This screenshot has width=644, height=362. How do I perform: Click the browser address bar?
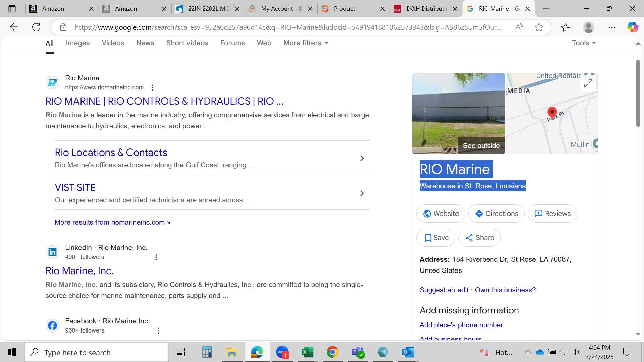click(288, 27)
